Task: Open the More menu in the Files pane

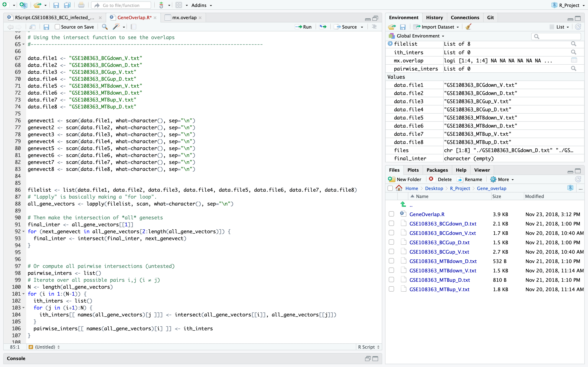Action: click(502, 179)
